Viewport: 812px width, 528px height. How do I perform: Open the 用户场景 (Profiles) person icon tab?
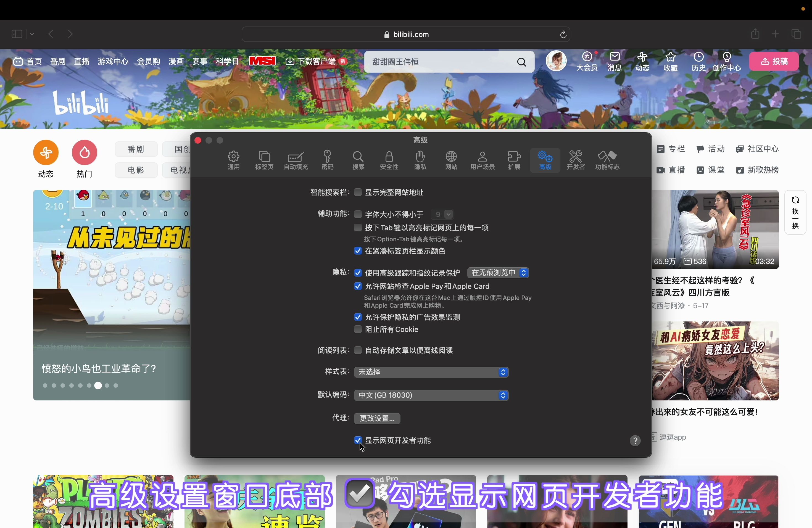483,160
